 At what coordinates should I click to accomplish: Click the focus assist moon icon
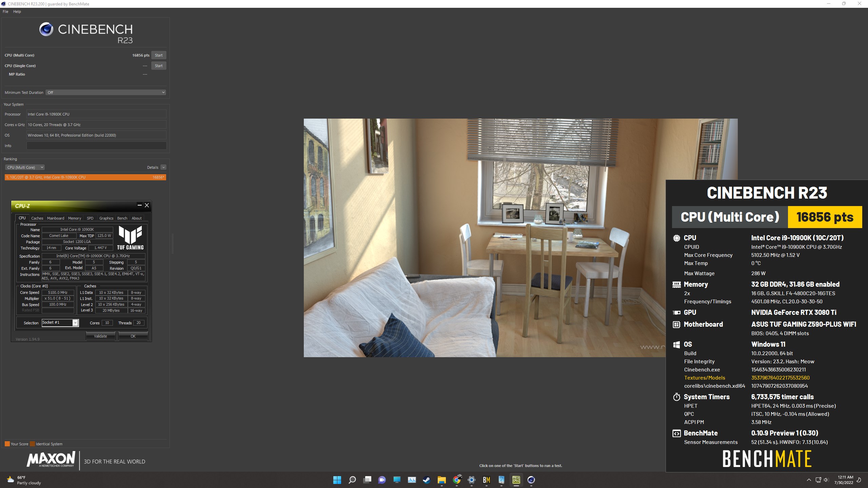(859, 480)
